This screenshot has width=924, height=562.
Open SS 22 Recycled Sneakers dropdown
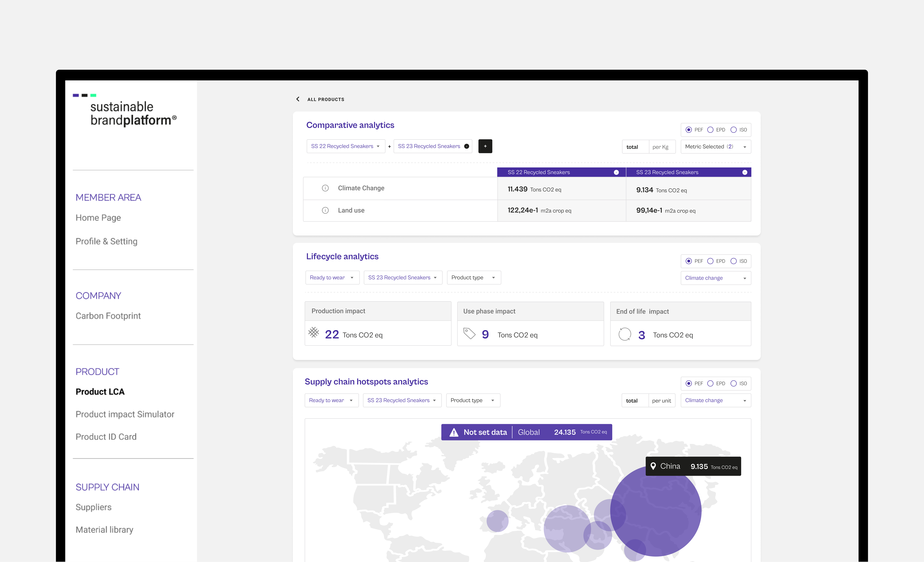346,146
